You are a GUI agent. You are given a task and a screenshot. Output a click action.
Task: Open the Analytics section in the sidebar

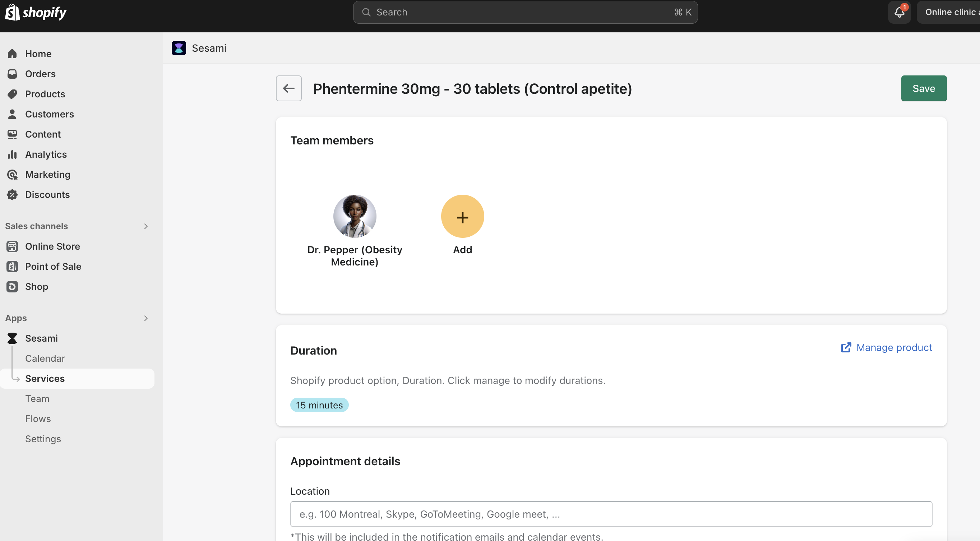pos(46,154)
